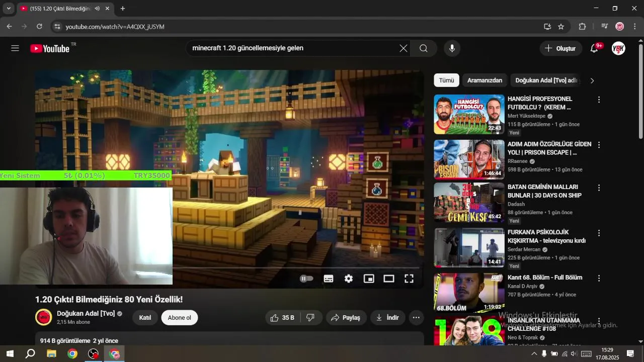Open options for ADIM ADIM ÖZGÜRLÜGE video
Image resolution: width=644 pixels, height=362 pixels.
(x=599, y=145)
